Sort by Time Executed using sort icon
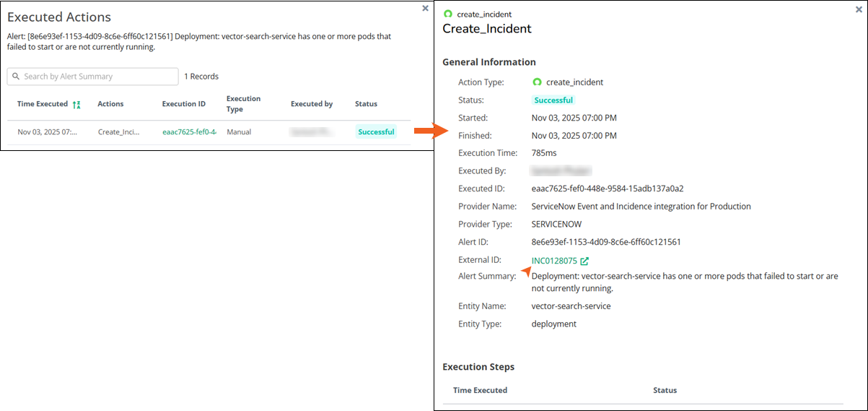The image size is (868, 411). 76,105
